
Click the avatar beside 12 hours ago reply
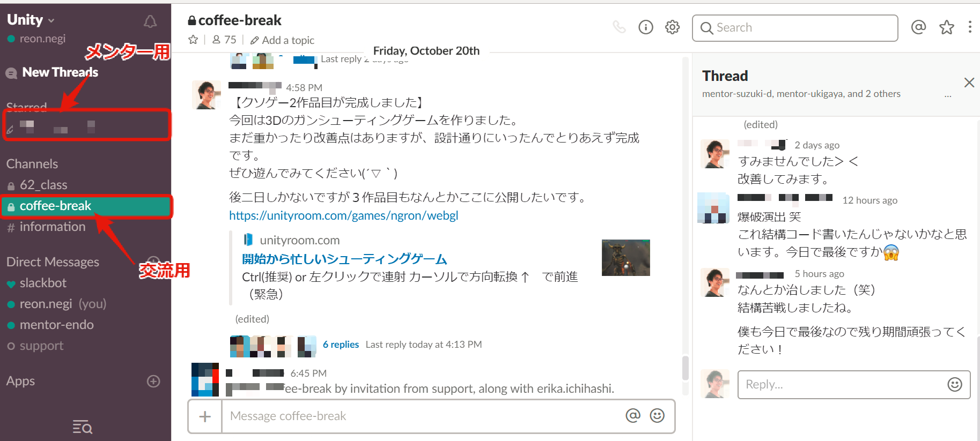click(x=713, y=208)
